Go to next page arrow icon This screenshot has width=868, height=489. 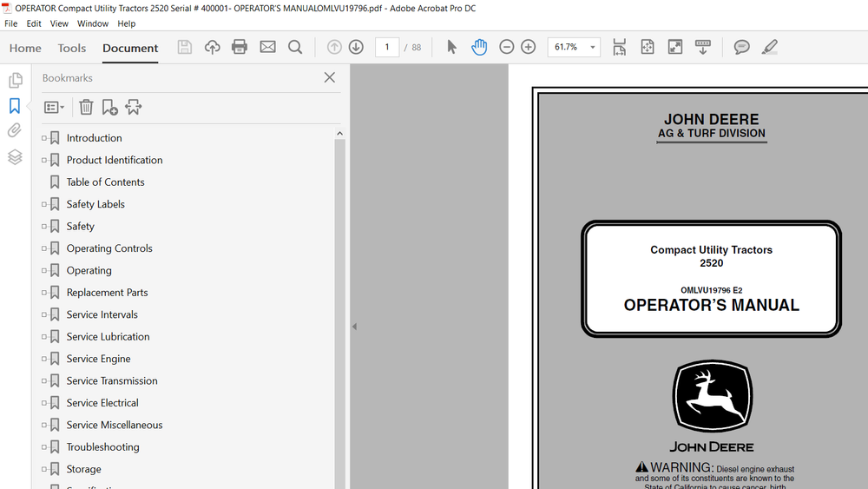[x=356, y=47]
